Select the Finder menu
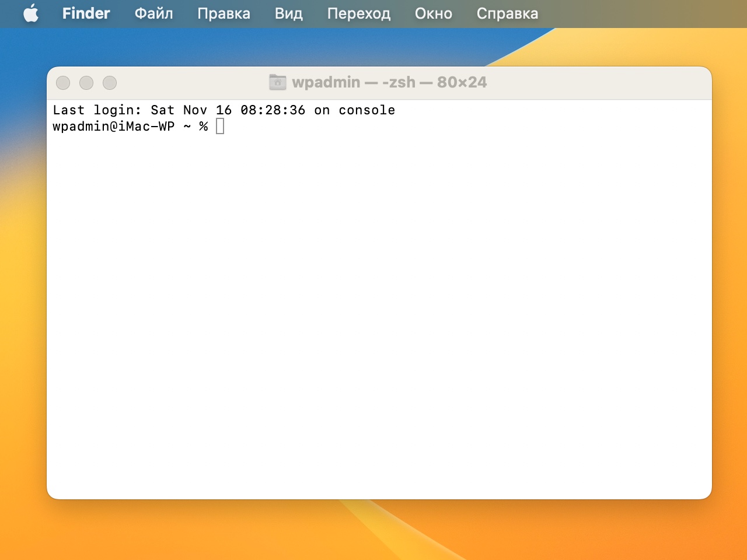 85,13
